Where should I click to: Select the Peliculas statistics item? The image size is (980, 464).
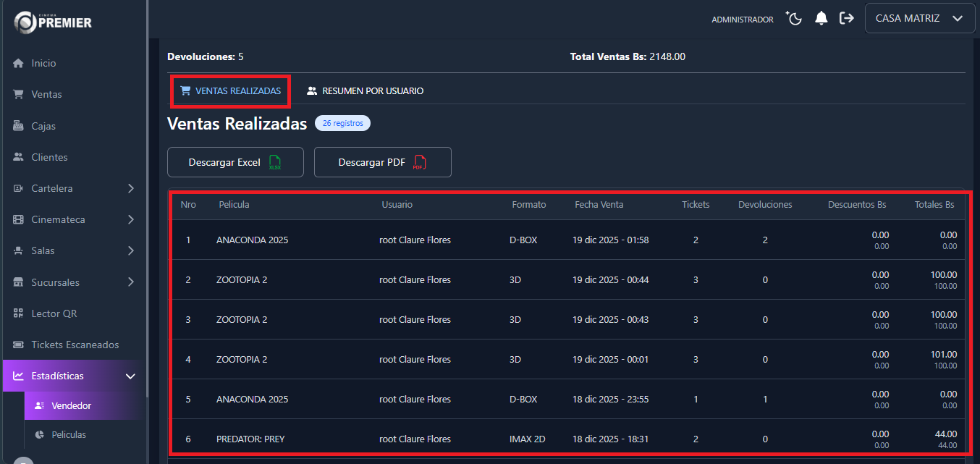pos(69,435)
